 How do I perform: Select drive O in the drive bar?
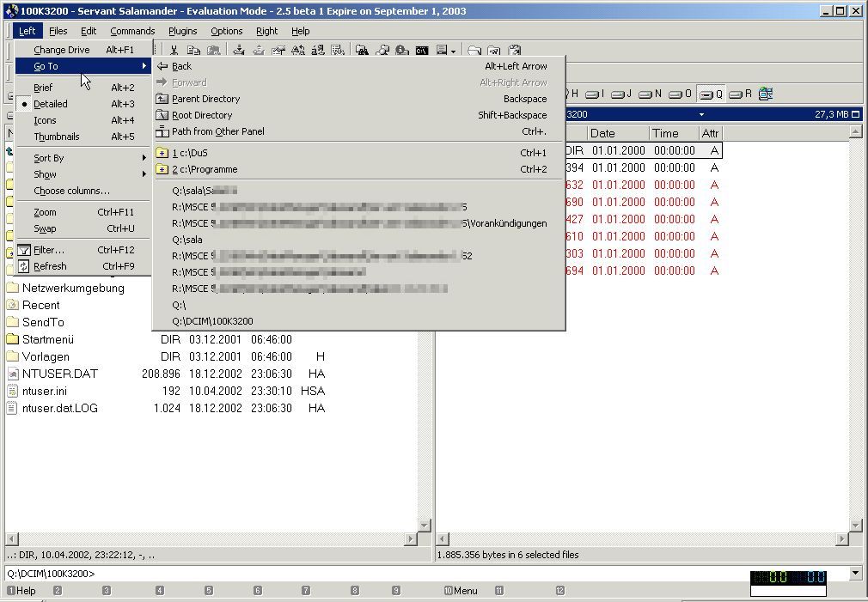681,94
